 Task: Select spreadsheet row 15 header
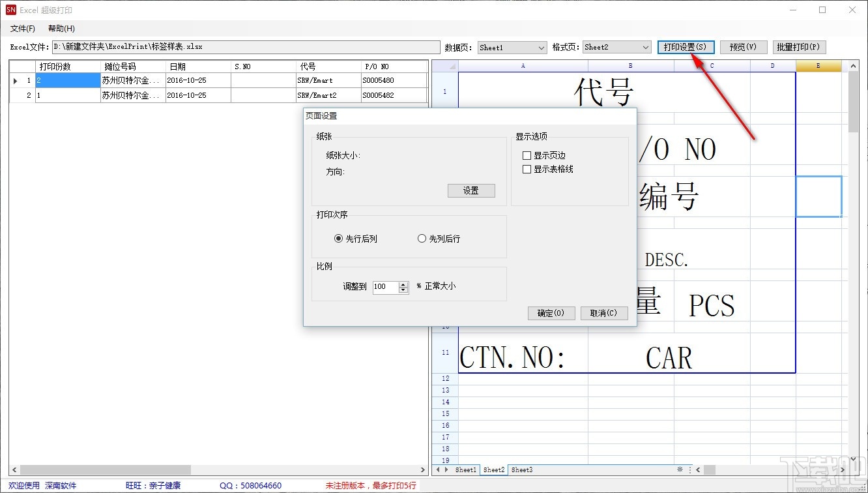[x=446, y=413]
